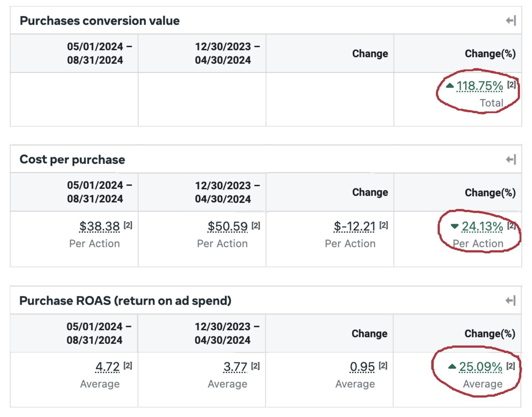Click the 0.95 ROAS change value
The height and width of the screenshot is (417, 532).
(362, 367)
